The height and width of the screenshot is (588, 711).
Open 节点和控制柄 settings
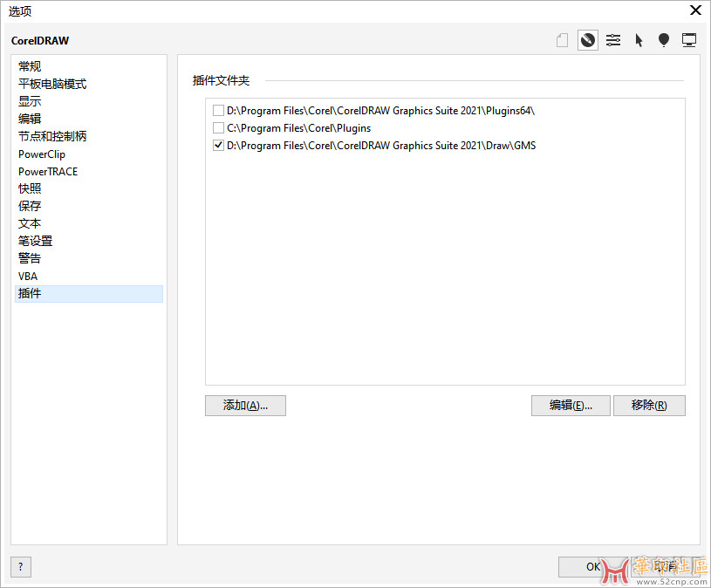(x=89, y=136)
